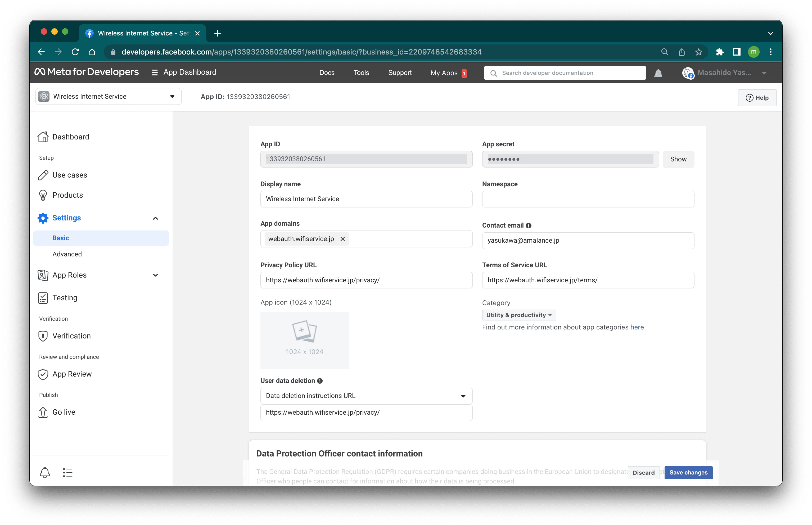Image resolution: width=812 pixels, height=525 pixels.
Task: Reload the page with refresh icon
Action: pos(75,52)
